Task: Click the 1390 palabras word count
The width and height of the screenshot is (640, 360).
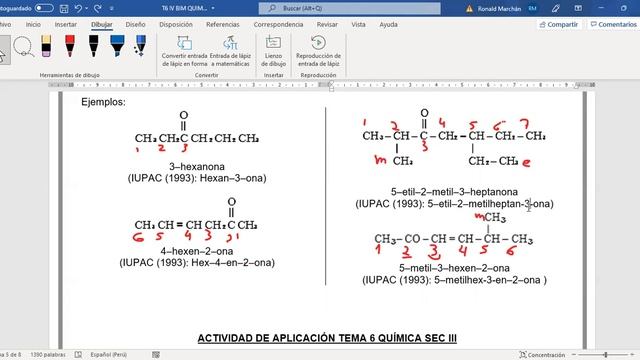Action: (48, 355)
